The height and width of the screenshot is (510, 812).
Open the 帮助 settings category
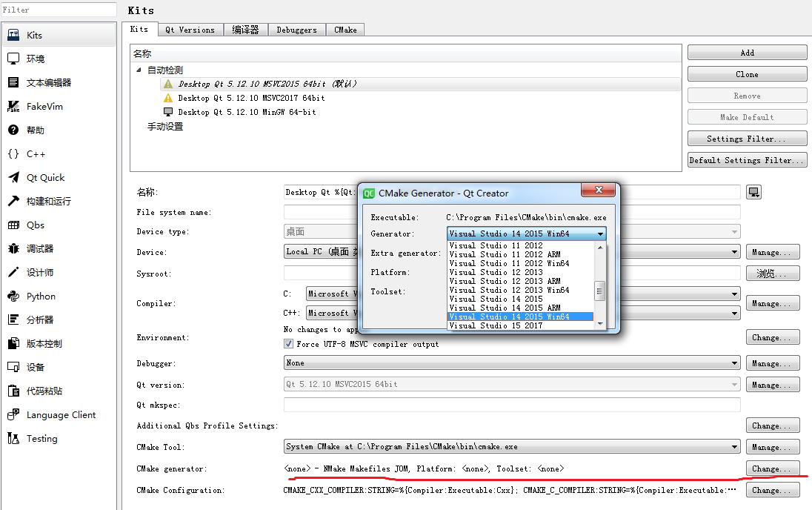(59, 130)
